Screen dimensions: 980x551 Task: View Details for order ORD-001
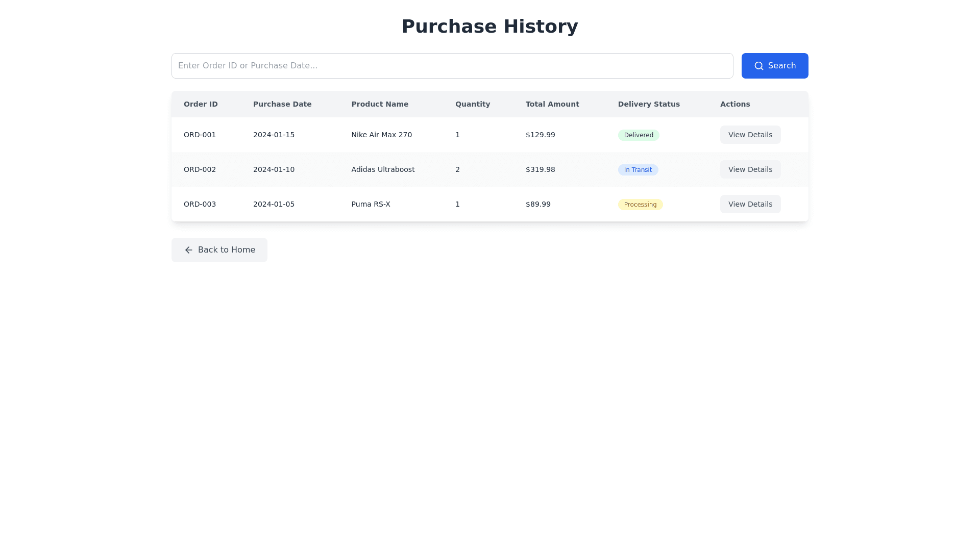pyautogui.click(x=750, y=135)
